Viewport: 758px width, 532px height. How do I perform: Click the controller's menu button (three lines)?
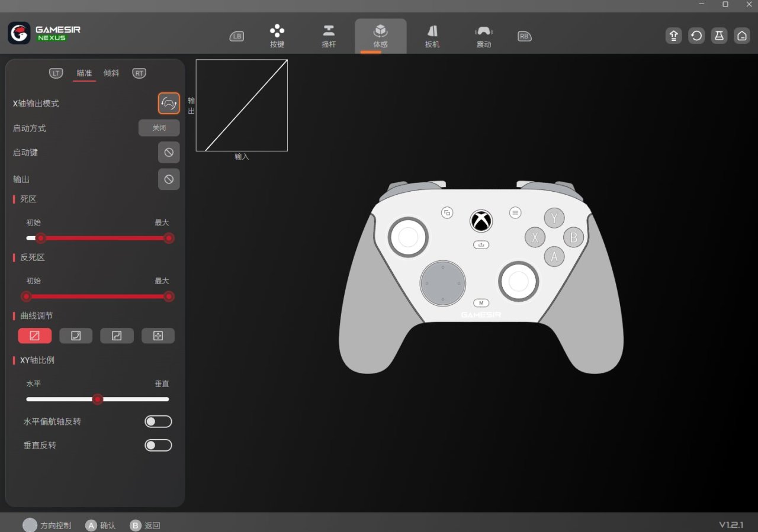(515, 213)
